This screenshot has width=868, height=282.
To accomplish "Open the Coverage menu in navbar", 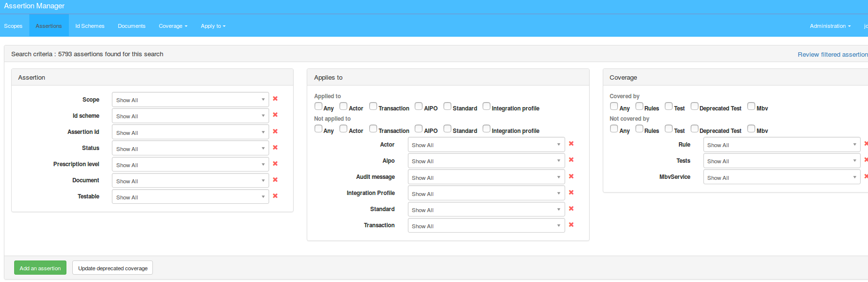I will (x=173, y=26).
